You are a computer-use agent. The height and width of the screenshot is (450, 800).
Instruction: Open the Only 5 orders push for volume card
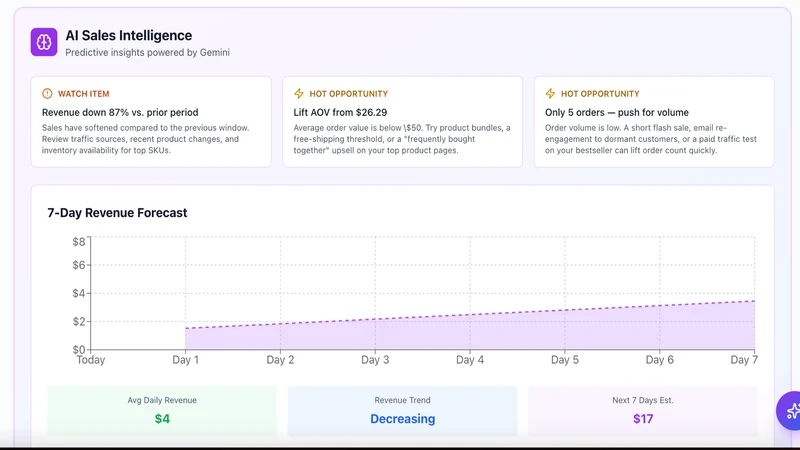654,122
